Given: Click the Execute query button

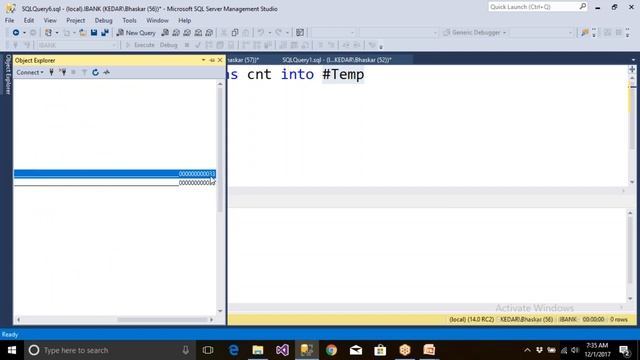Looking at the screenshot, I should [140, 45].
